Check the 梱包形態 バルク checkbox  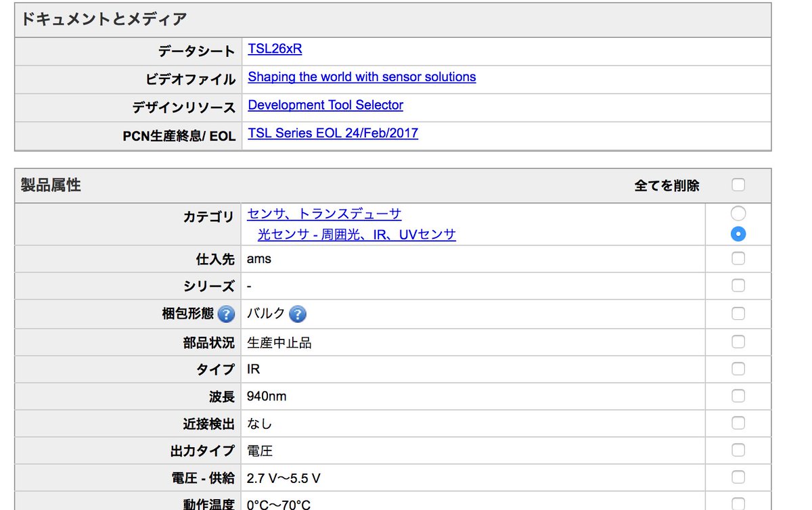[x=738, y=314]
